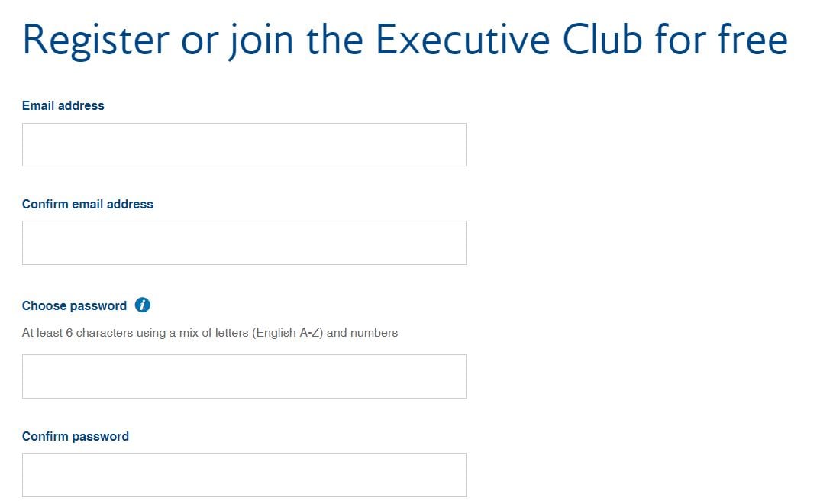Viewport: 833px width, 504px height.
Task: Click the "At least 6 characters" helper line
Action: point(210,333)
